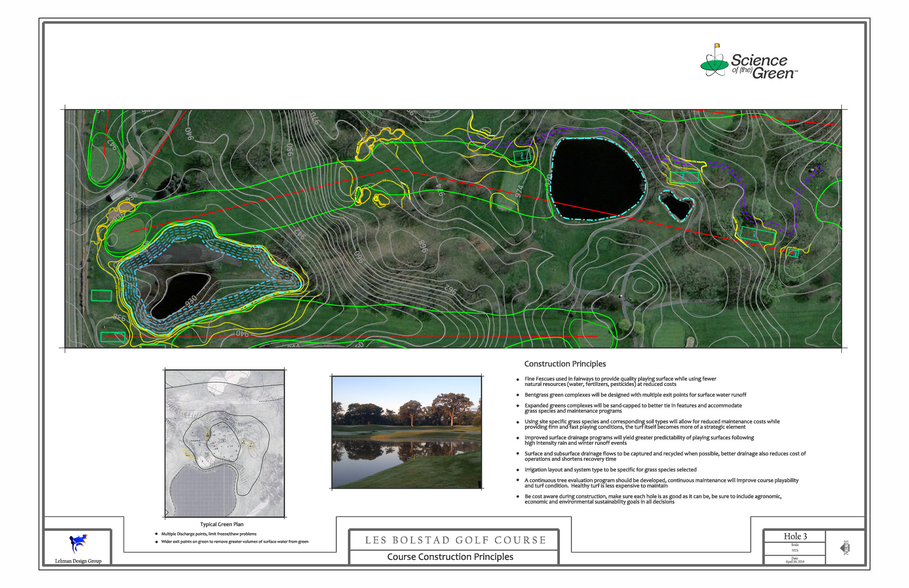Select the 'Course Construction Principles' subtitle
The height and width of the screenshot is (588, 909).
[x=450, y=557]
